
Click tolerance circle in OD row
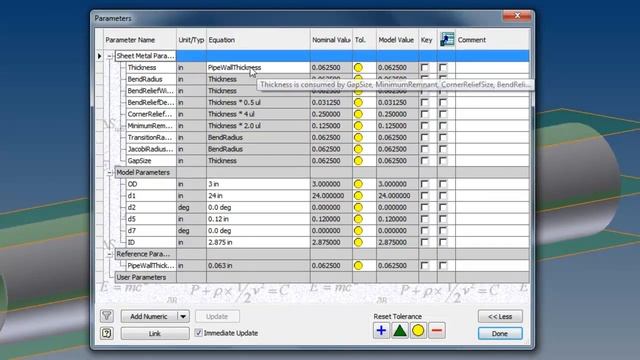358,184
